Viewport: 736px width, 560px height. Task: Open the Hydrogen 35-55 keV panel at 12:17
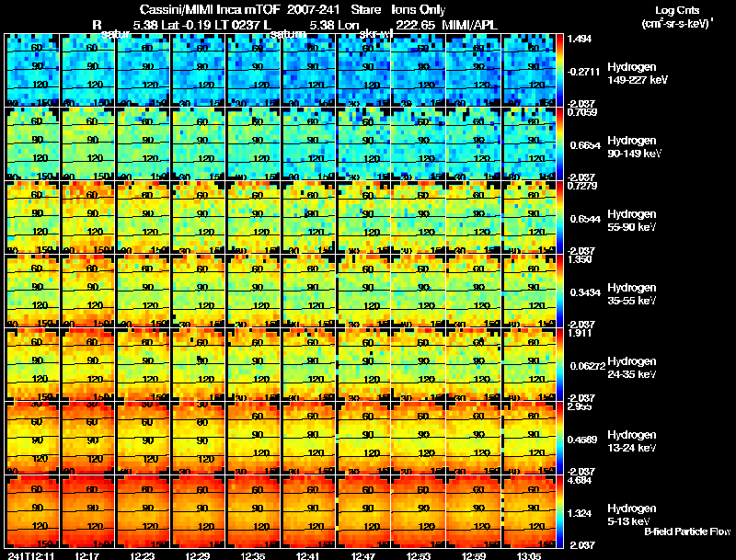[87, 291]
